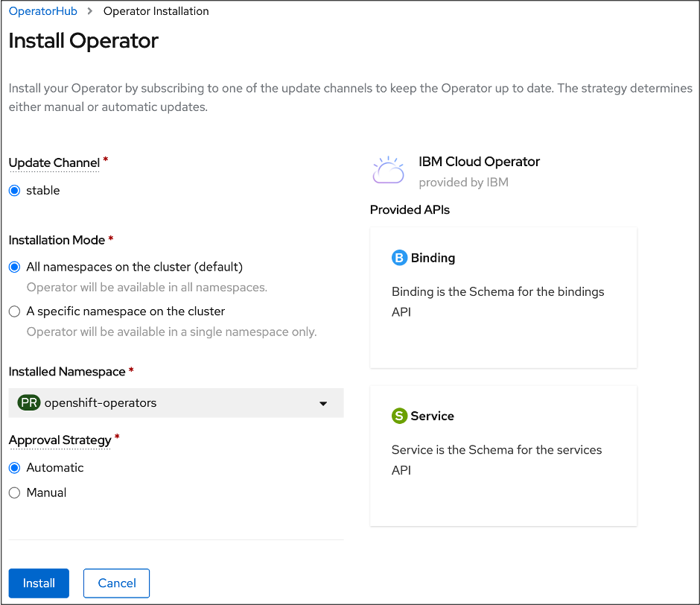
Task: Click 'Operator will be available in all namespaces' text
Action: click(x=147, y=288)
